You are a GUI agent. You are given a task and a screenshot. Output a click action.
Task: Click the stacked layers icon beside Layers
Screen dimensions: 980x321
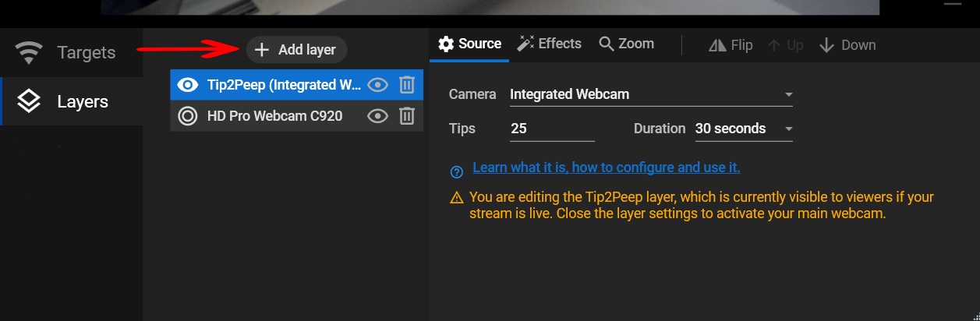point(29,101)
